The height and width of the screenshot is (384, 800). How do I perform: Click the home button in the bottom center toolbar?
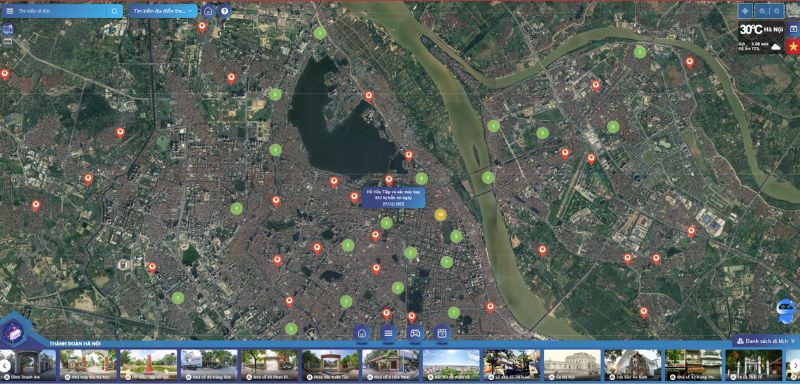[x=362, y=333]
